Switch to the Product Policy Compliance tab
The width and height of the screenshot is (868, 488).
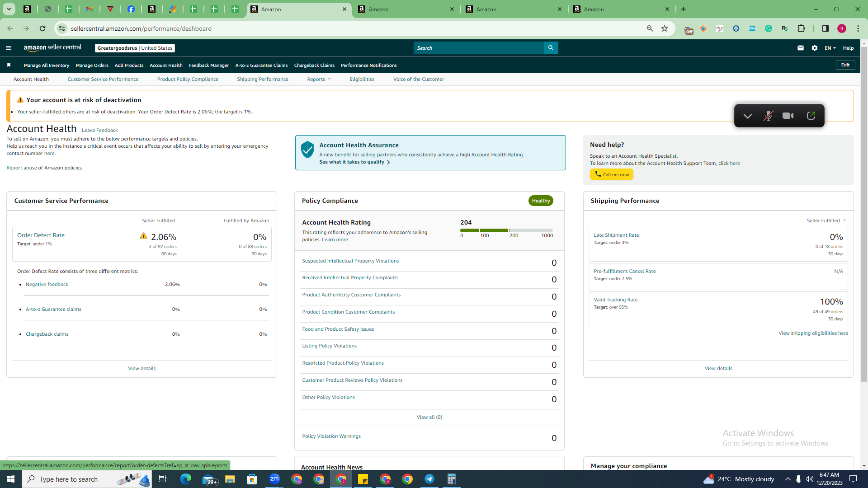tap(188, 79)
